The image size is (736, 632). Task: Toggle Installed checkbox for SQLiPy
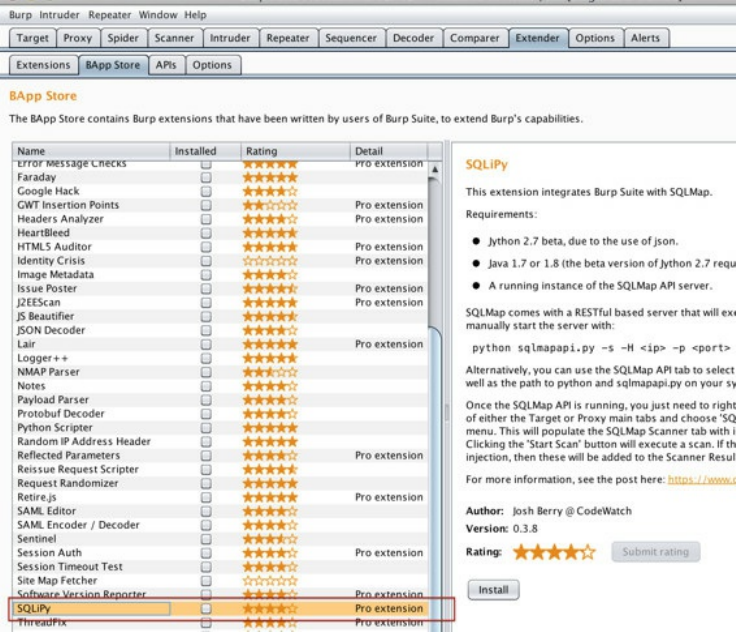click(206, 609)
